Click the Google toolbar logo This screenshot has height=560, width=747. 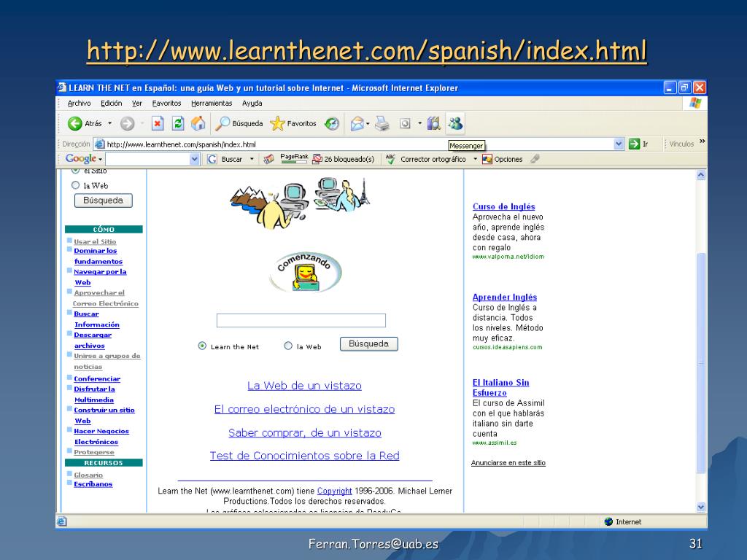pyautogui.click(x=80, y=158)
